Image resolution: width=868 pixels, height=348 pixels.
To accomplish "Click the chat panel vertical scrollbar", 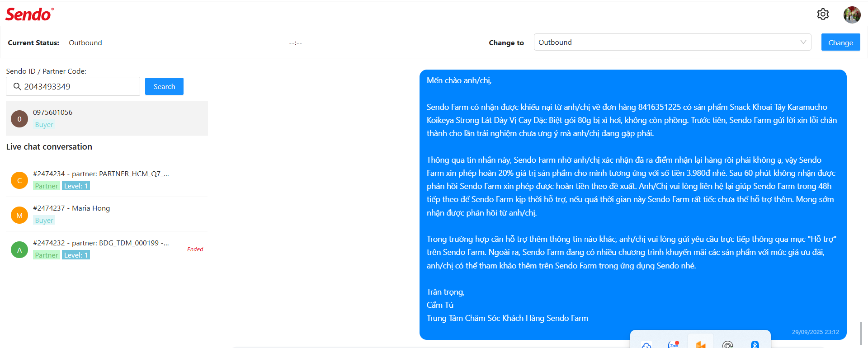I will [x=861, y=333].
